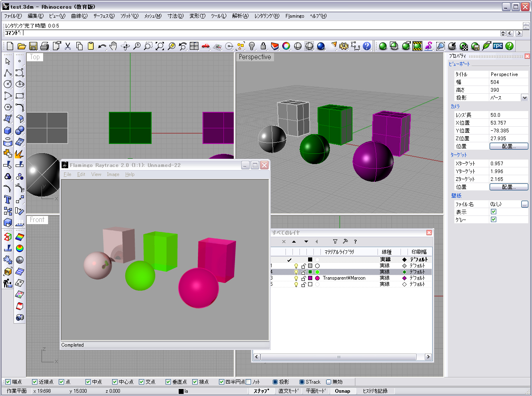Screen dimensions: 532x396
Task: Click the padlock Lock objects icon
Action: [x=263, y=46]
